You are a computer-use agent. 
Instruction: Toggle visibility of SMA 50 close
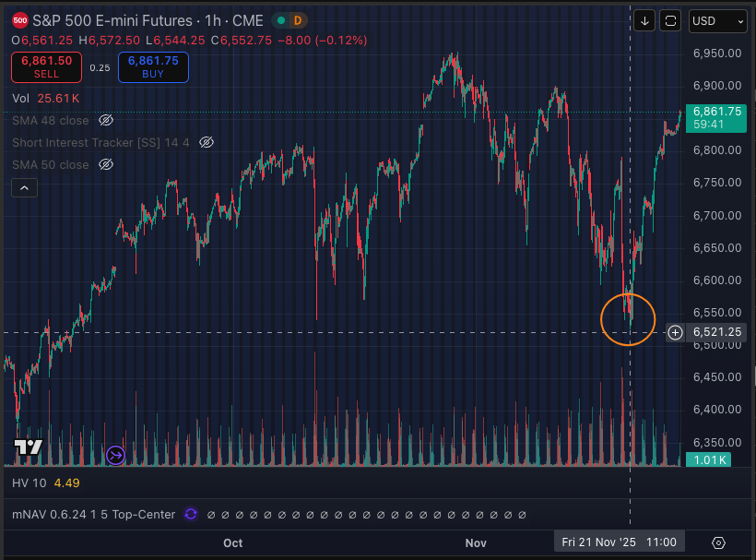(x=106, y=164)
